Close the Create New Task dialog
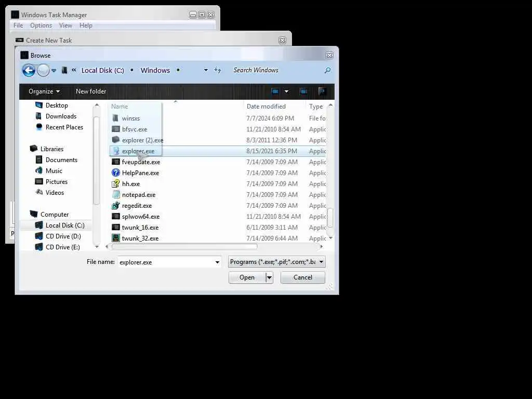The width and height of the screenshot is (532, 399). (282, 41)
